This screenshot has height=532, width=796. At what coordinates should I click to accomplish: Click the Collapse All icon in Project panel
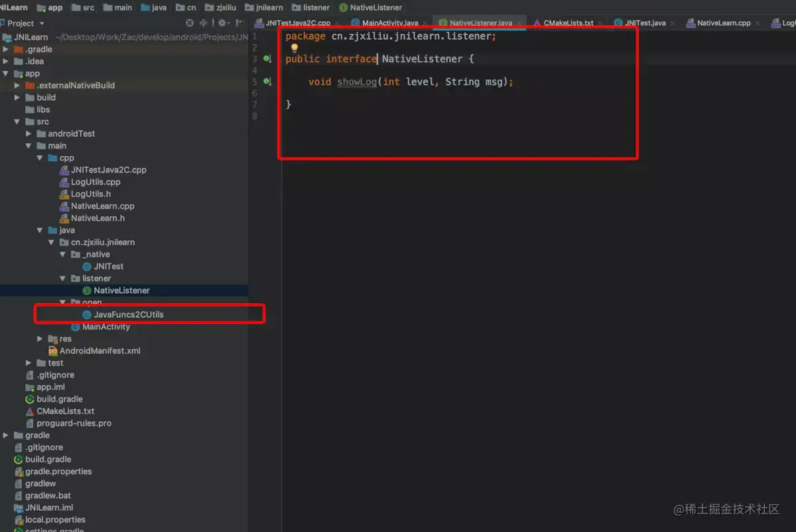[203, 23]
